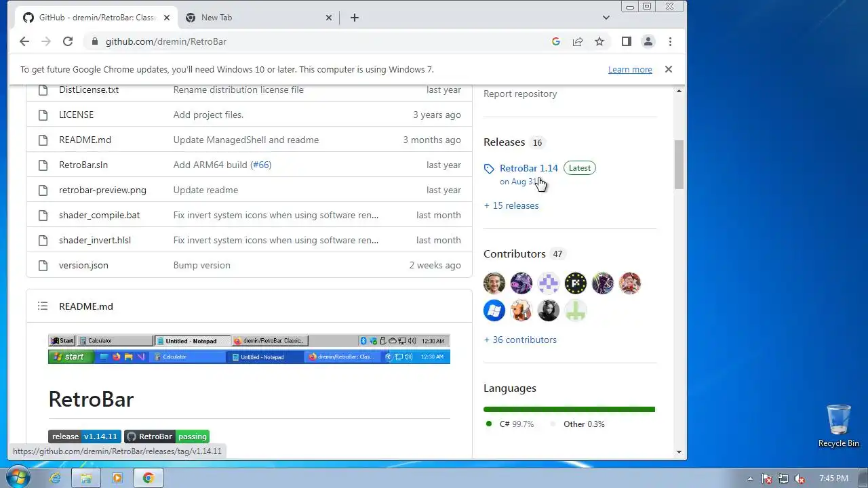
Task: Click the address bar URL field
Action: pos(325,41)
